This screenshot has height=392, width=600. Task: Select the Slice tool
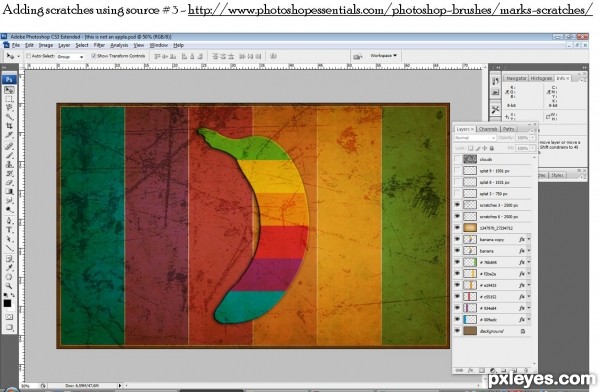pyautogui.click(x=9, y=135)
